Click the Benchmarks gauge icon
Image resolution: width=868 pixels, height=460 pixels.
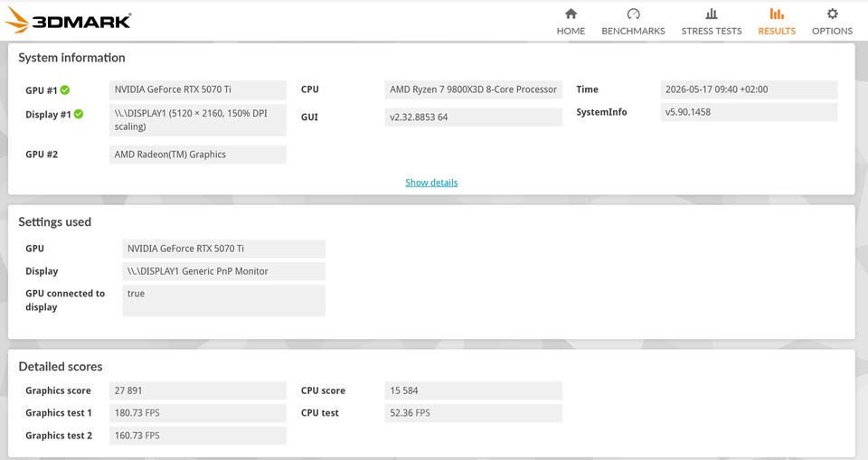[x=633, y=14]
